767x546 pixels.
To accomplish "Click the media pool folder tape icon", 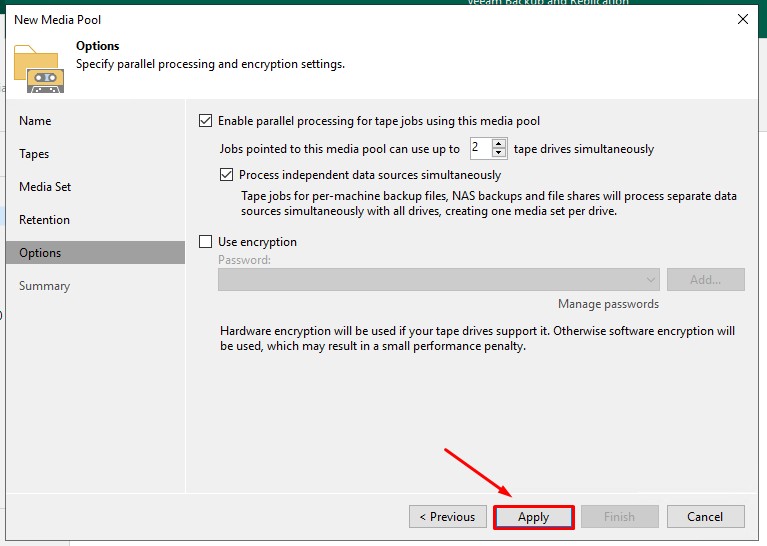I will click(x=38, y=66).
